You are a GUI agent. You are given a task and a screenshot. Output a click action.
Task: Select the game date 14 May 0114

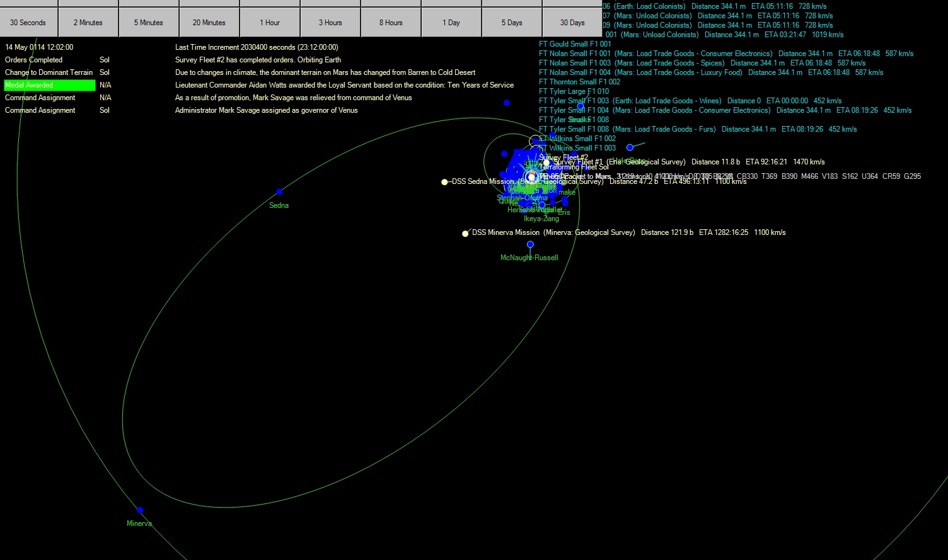click(39, 47)
